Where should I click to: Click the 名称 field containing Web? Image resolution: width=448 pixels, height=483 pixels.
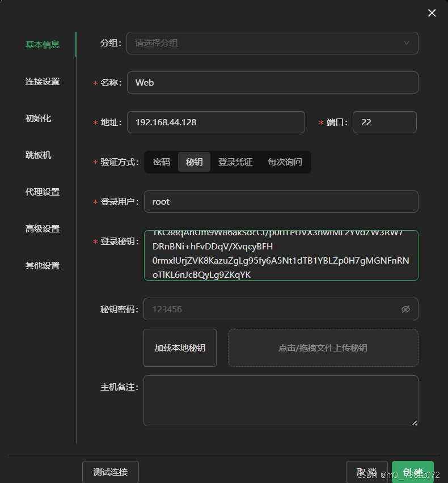(272, 83)
